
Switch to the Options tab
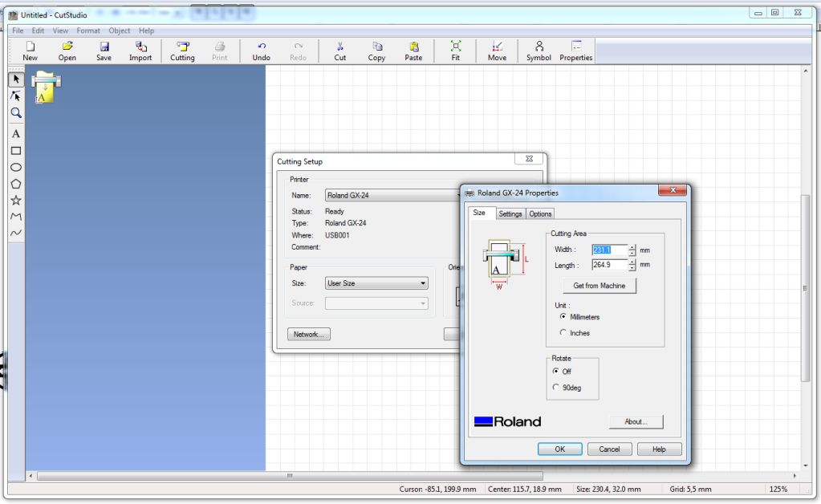(540, 213)
